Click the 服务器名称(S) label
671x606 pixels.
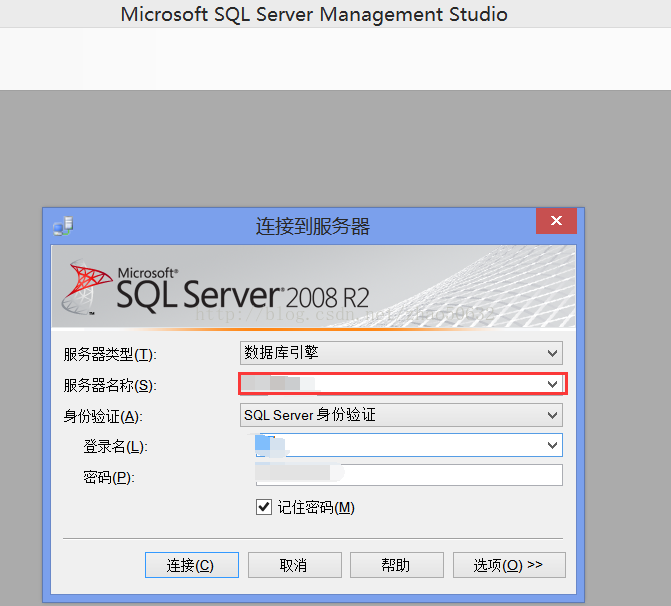tap(110, 385)
